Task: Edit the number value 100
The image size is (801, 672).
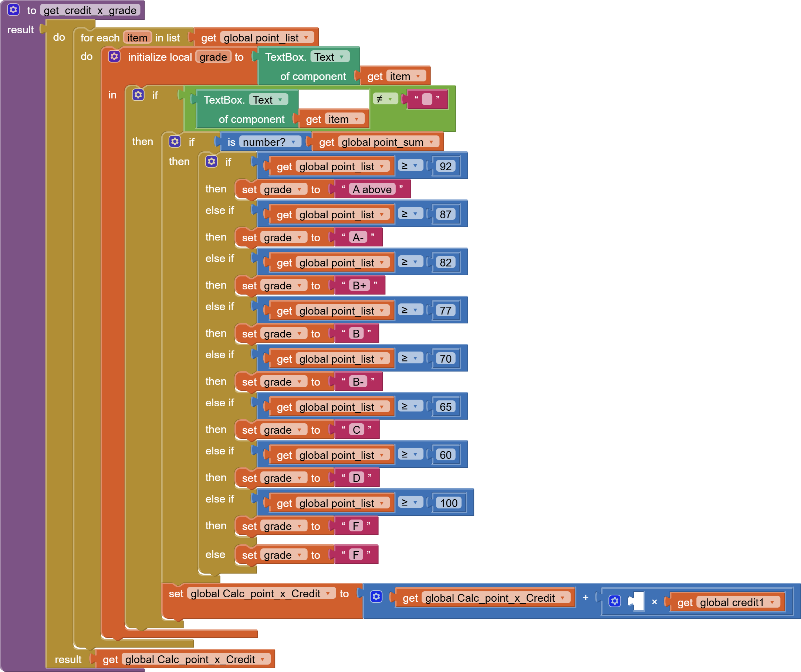Action: [448, 503]
